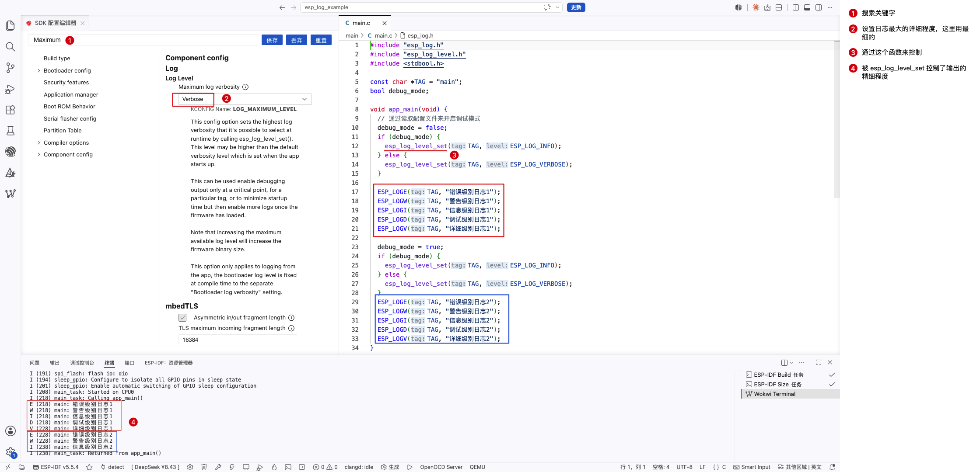Switch to the 输出 panel tab
Image resolution: width=980 pixels, height=472 pixels.
pos(55,363)
